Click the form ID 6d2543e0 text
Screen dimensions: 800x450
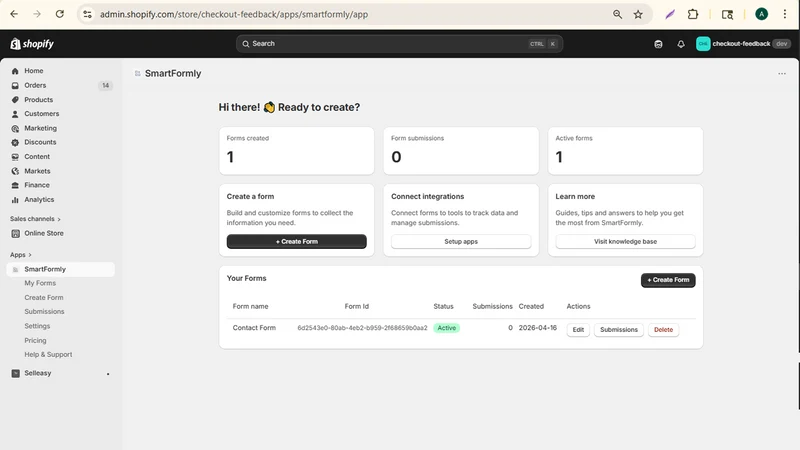(x=362, y=328)
